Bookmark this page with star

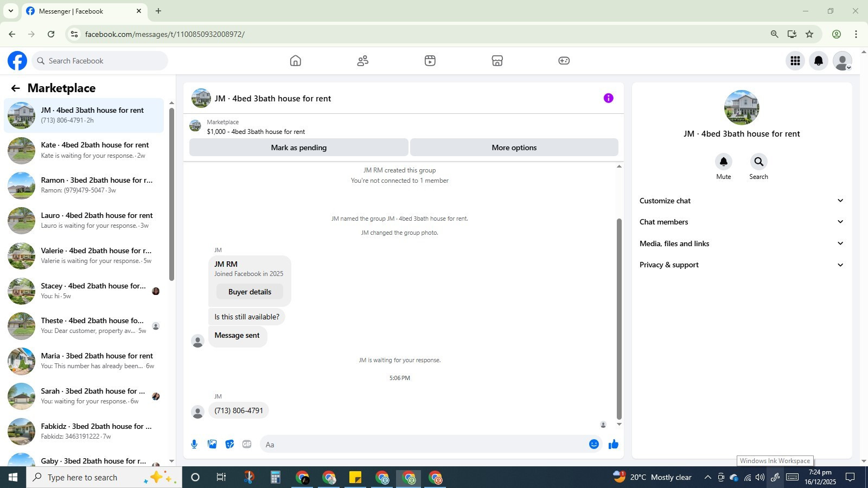pos(809,34)
